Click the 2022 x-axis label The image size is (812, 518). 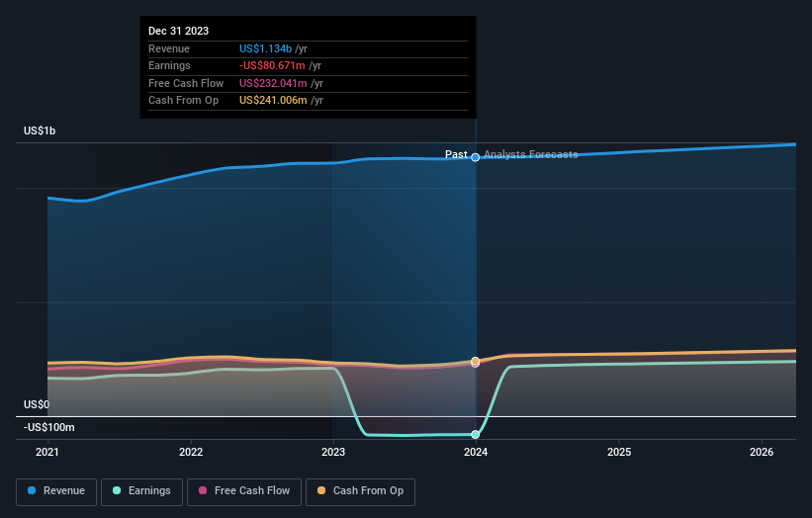tap(191, 452)
